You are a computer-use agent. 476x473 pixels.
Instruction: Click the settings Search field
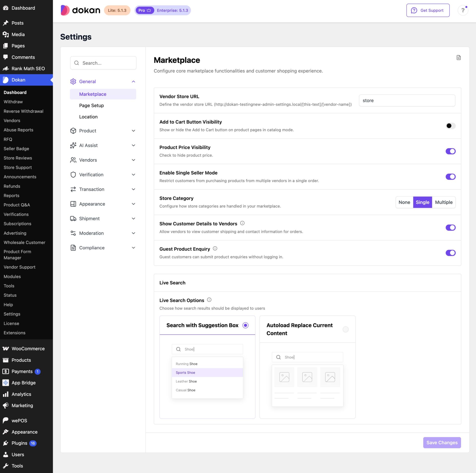[103, 63]
